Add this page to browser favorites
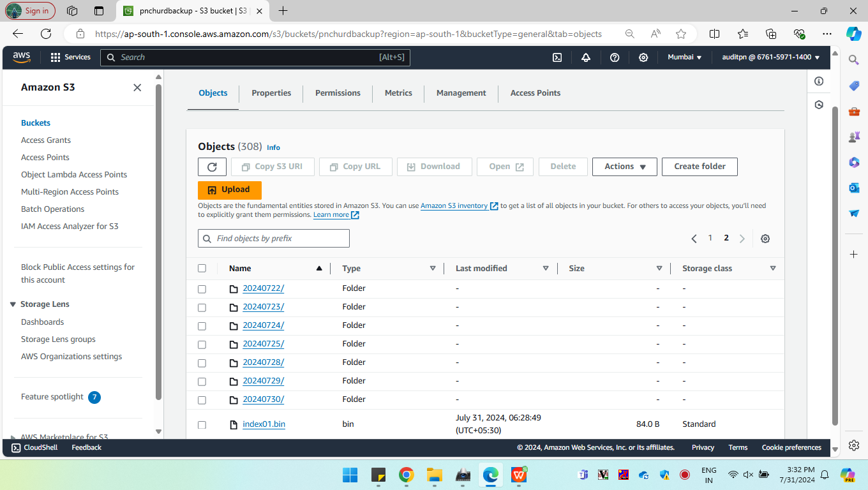The height and width of the screenshot is (490, 868). click(x=681, y=34)
